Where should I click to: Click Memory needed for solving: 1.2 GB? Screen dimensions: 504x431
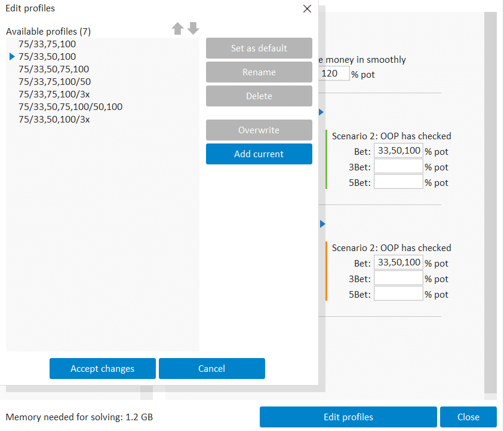pyautogui.click(x=79, y=417)
